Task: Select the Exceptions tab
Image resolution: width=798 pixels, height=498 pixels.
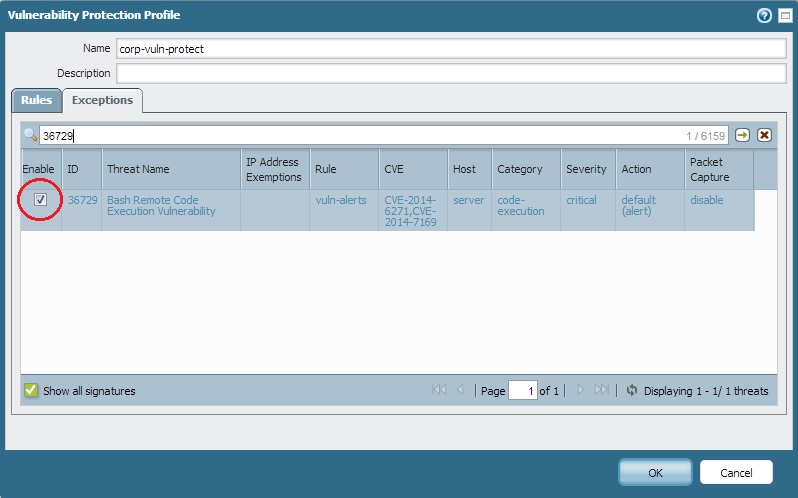Action: point(102,100)
